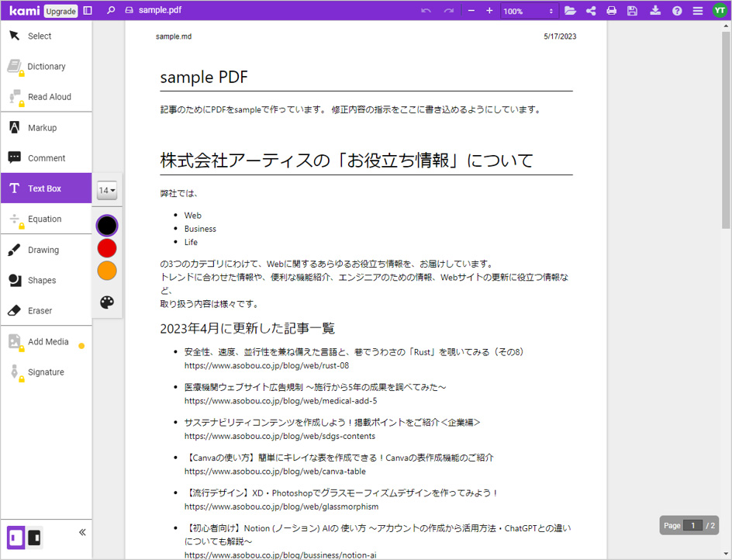The width and height of the screenshot is (732, 560).
Task: Select the Text Box tool
Action: coord(46,188)
